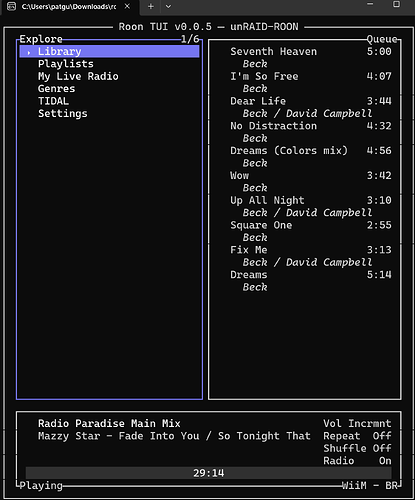Select Up All Night in the queue
The height and width of the screenshot is (500, 415).
pyautogui.click(x=267, y=200)
